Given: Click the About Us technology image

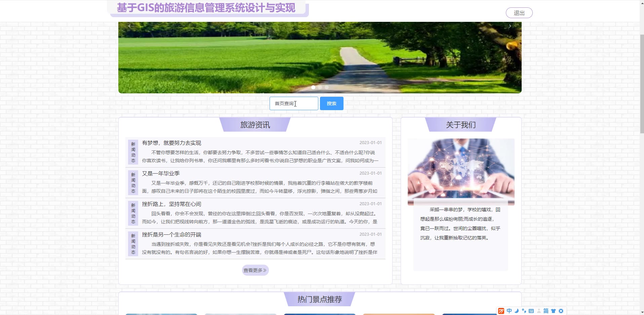Looking at the screenshot, I should [x=461, y=172].
